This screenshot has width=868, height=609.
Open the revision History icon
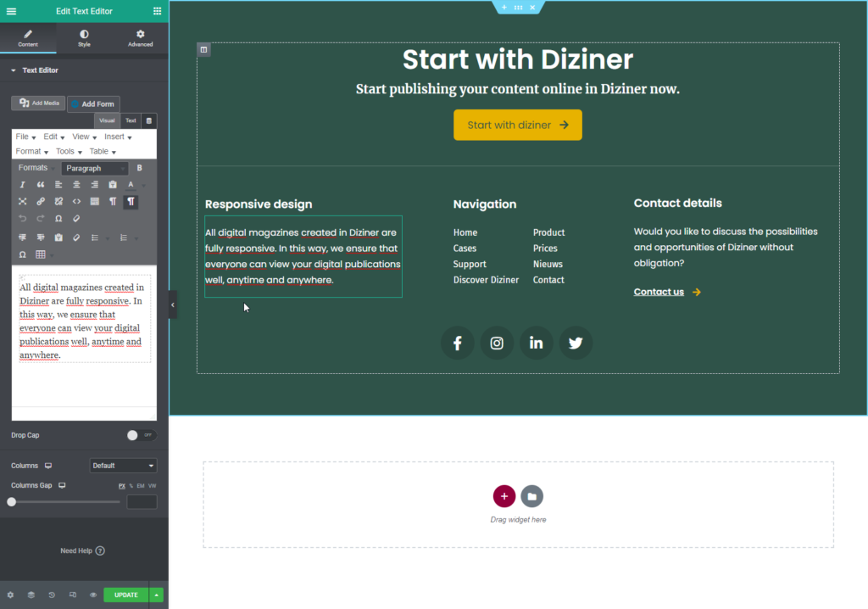[52, 595]
